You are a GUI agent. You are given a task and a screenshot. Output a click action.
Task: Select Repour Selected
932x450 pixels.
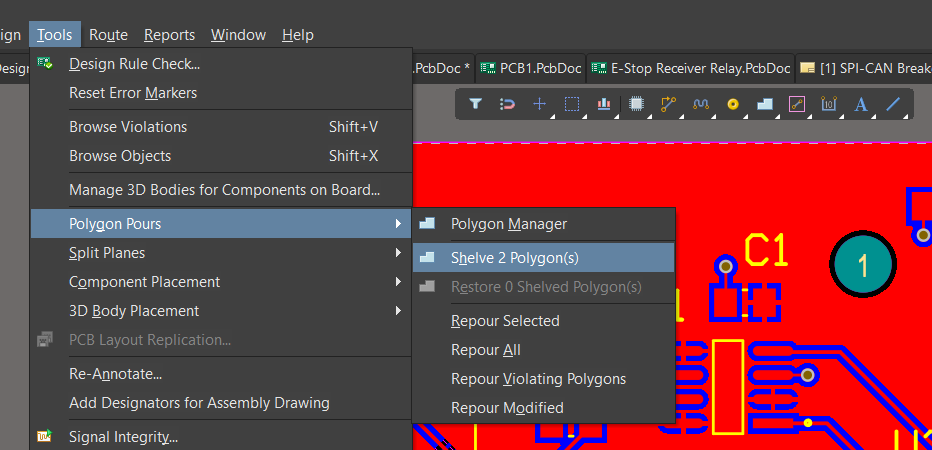coord(544,320)
